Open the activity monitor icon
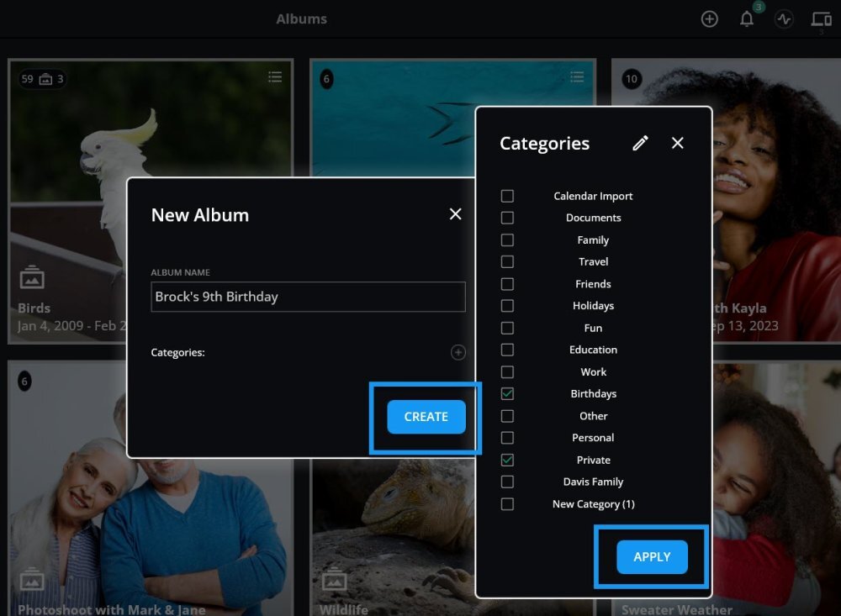 click(784, 19)
